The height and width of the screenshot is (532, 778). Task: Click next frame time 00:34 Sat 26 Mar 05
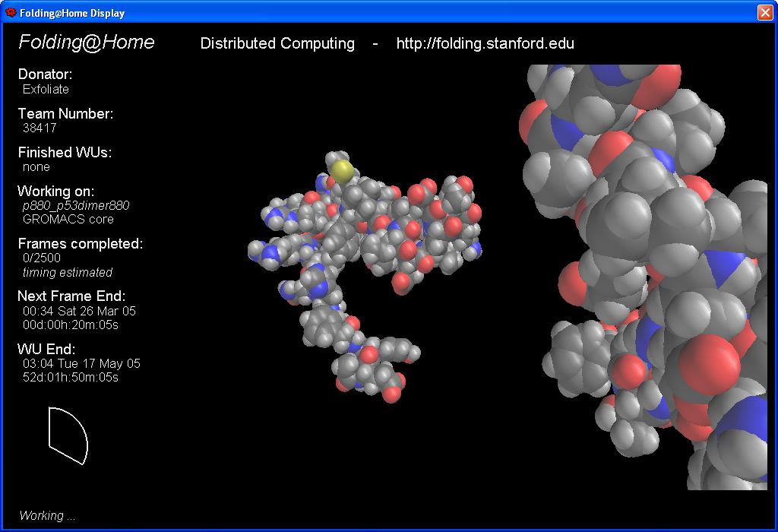tap(79, 311)
